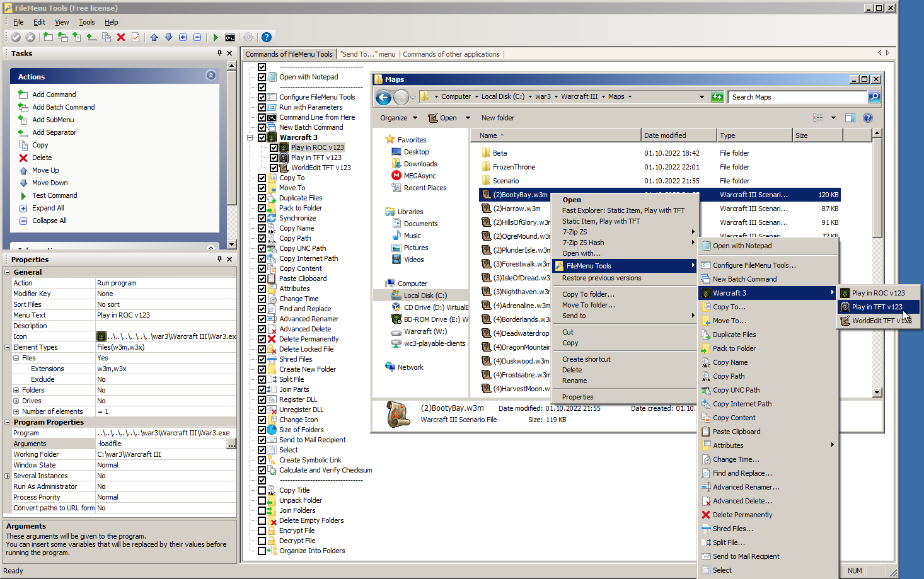Open FileMenu Tools help via the blue question icon
Screen dimensions: 924x579
pos(267,37)
